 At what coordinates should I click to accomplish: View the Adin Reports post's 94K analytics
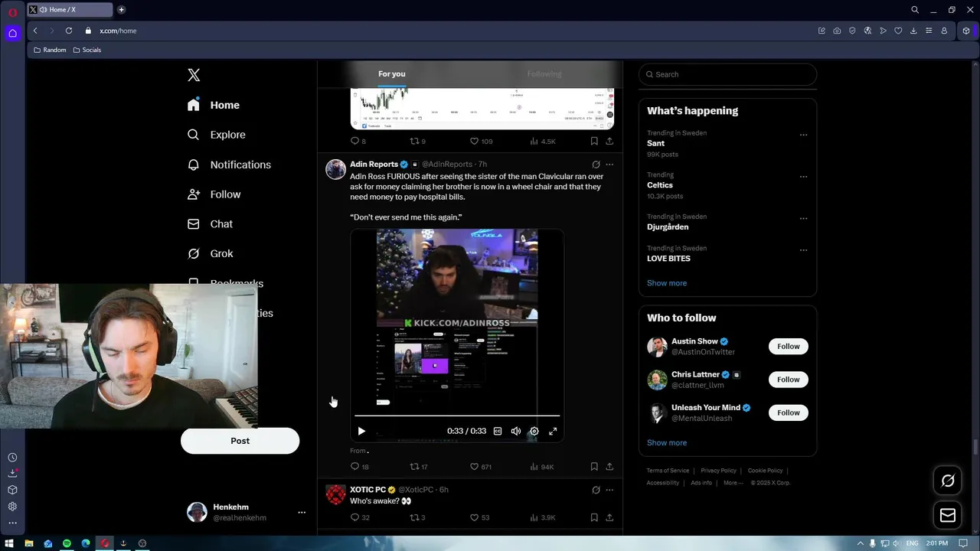pos(542,467)
